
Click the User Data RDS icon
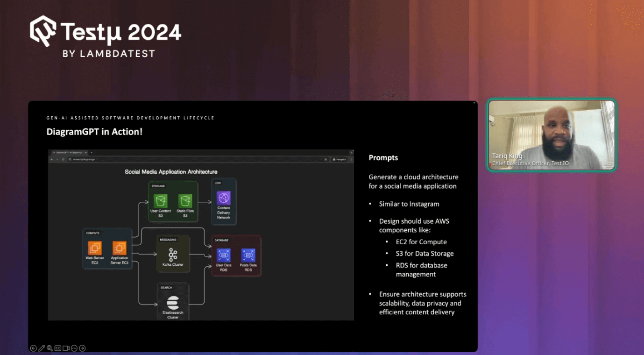tap(224, 256)
